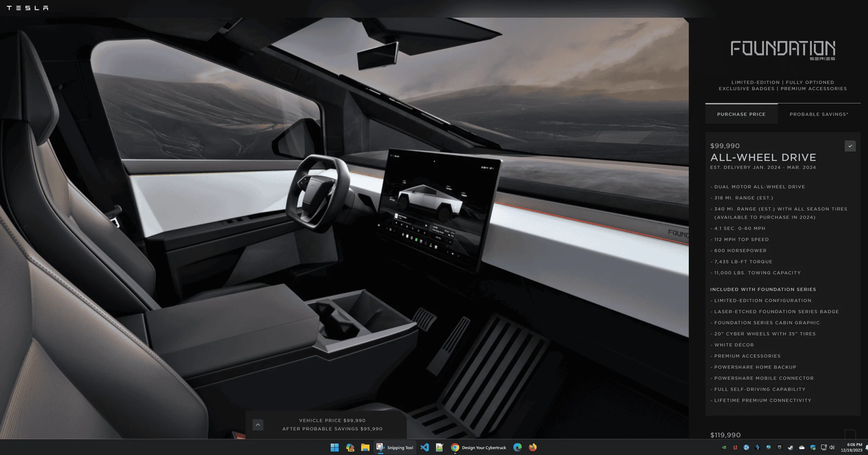Open Firefox from the taskbar
Screen dimensions: 868x455
[533, 447]
